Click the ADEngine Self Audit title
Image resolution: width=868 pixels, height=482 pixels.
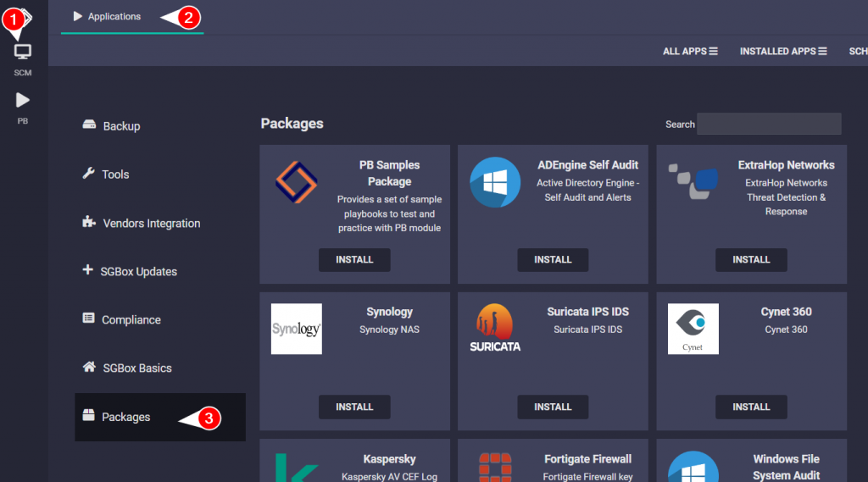(x=588, y=165)
